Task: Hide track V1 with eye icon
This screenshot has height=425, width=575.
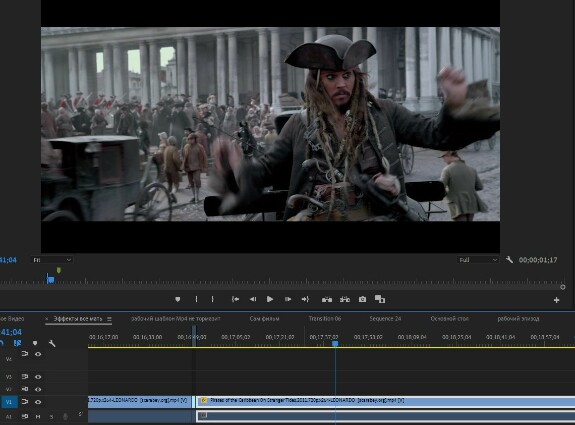Action: pyautogui.click(x=38, y=402)
